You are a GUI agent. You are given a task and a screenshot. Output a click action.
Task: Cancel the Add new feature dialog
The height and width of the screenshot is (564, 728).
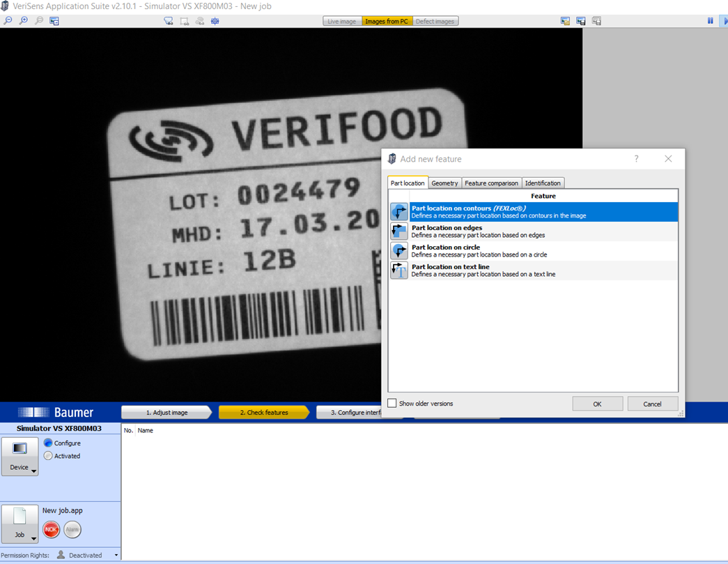point(652,404)
